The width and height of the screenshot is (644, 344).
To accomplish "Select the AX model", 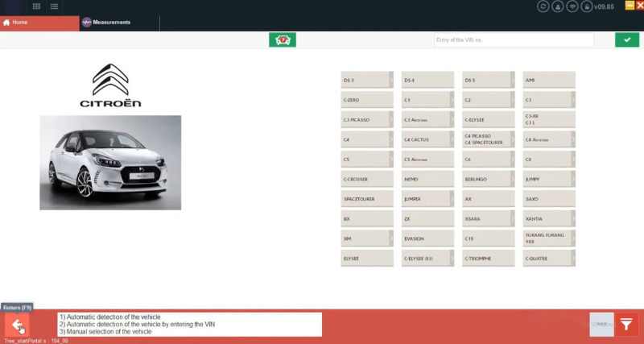I will [x=489, y=199].
